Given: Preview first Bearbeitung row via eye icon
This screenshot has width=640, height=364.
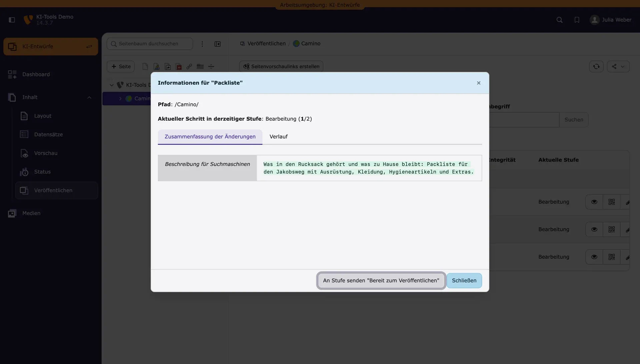Looking at the screenshot, I should 594,202.
